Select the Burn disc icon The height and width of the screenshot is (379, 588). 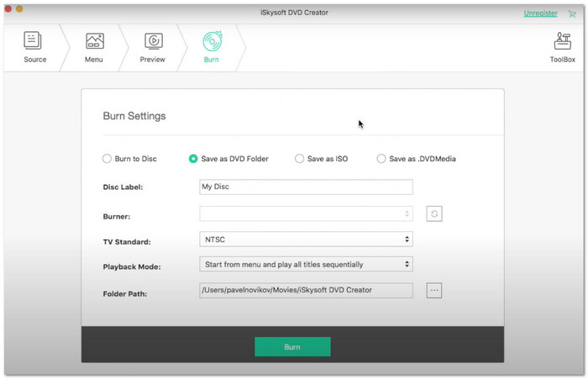213,41
